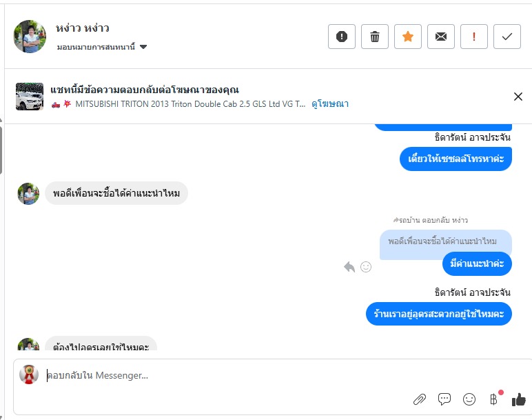Image resolution: width=532 pixels, height=420 pixels.
Task: Open the emoji picker in the composer
Action: [469, 399]
